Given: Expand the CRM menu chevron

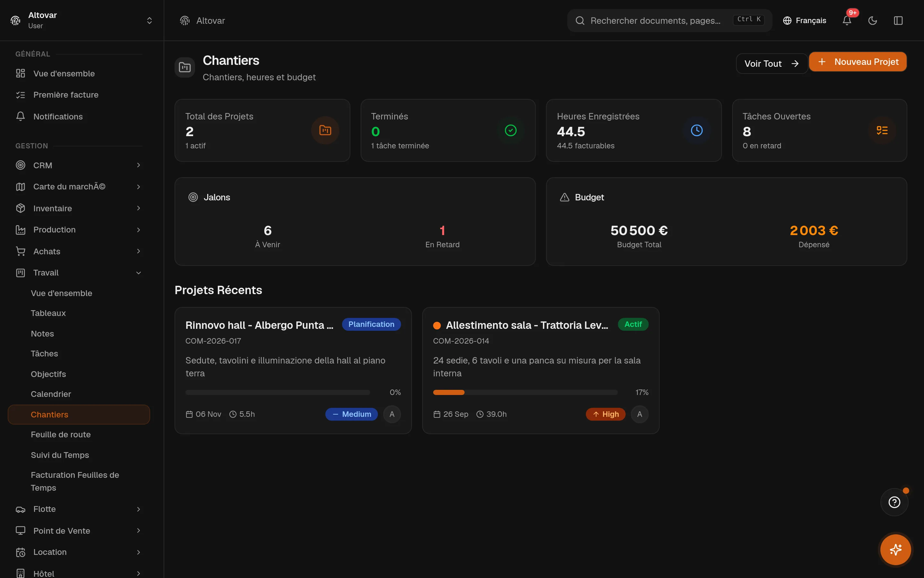Looking at the screenshot, I should click(139, 165).
